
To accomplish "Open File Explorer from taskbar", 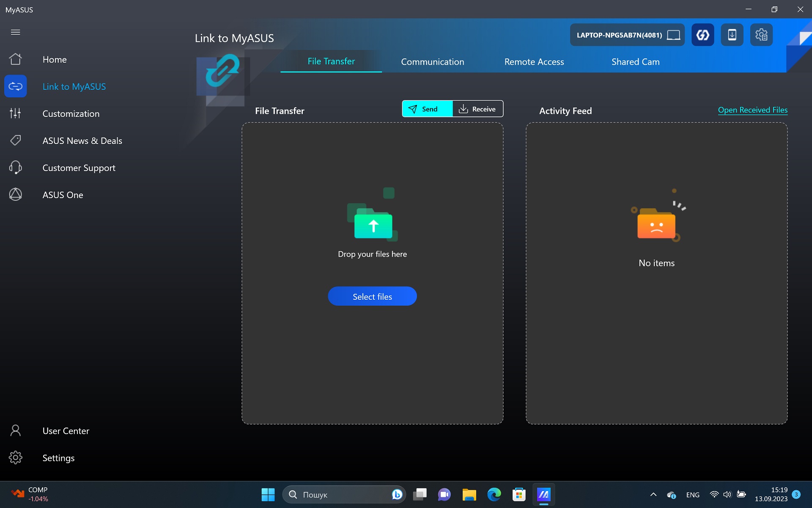I will pos(469,494).
